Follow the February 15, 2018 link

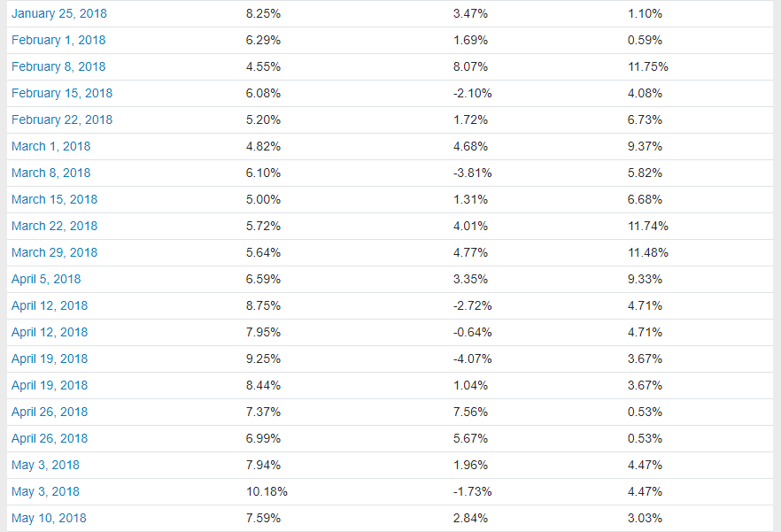coord(62,93)
